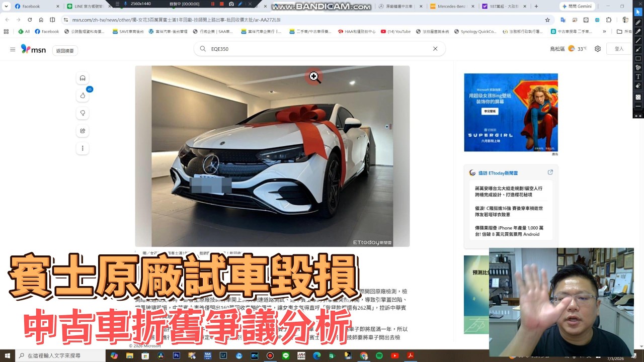Open Photoshop from the taskbar
The image size is (644, 362).
177,355
